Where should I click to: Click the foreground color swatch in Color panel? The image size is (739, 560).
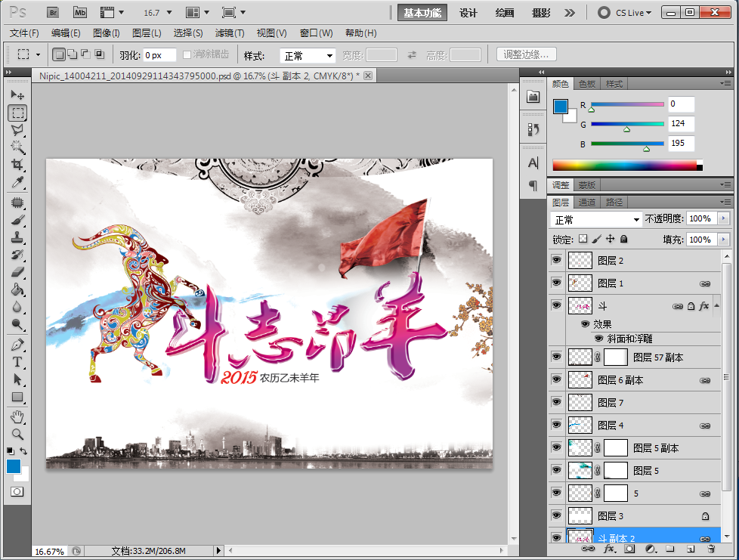(561, 107)
